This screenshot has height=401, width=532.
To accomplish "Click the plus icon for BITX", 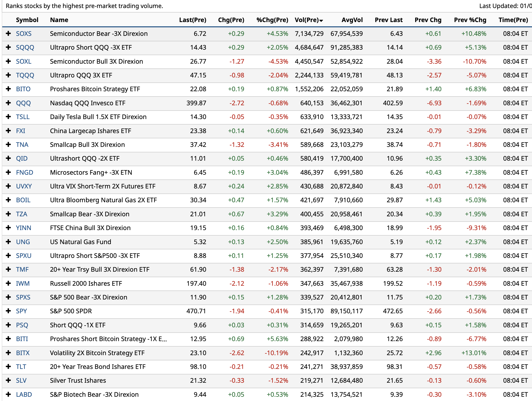I will pyautogui.click(x=8, y=353).
